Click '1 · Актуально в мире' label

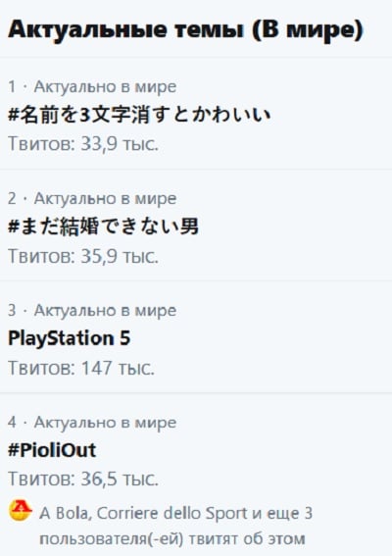(92, 87)
